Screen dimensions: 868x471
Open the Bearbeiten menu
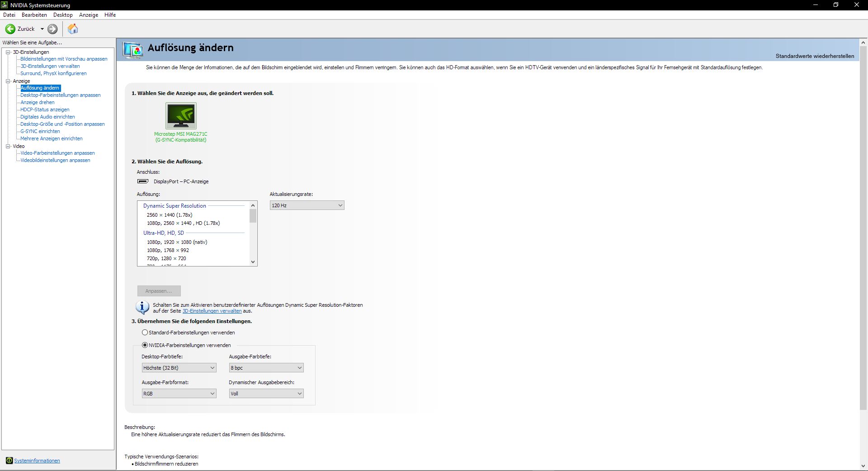[x=34, y=15]
